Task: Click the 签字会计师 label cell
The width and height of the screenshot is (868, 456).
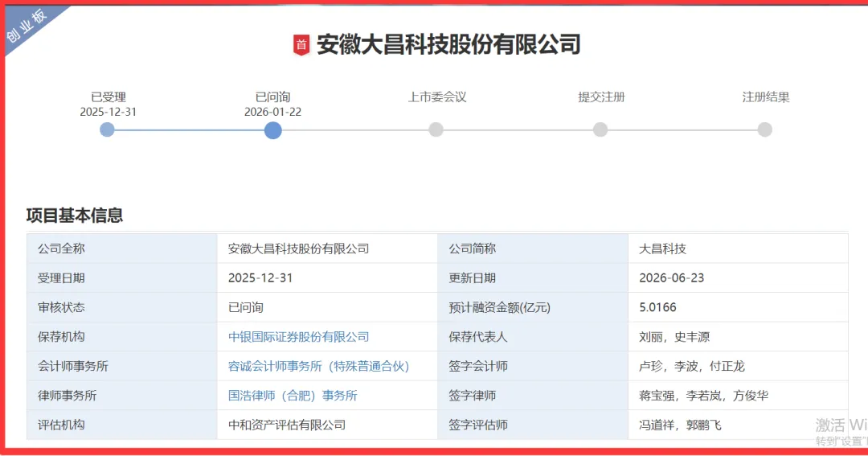Action: (x=533, y=366)
